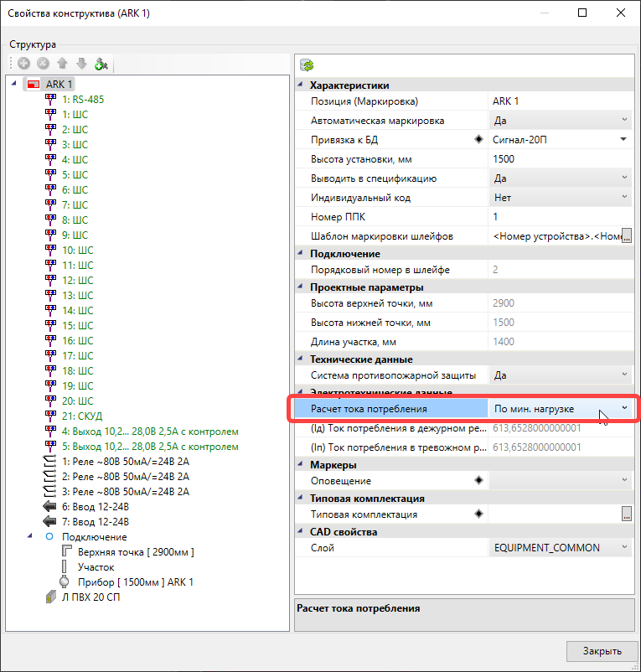
Task: Collapse the Характеристики section
Action: pos(302,85)
